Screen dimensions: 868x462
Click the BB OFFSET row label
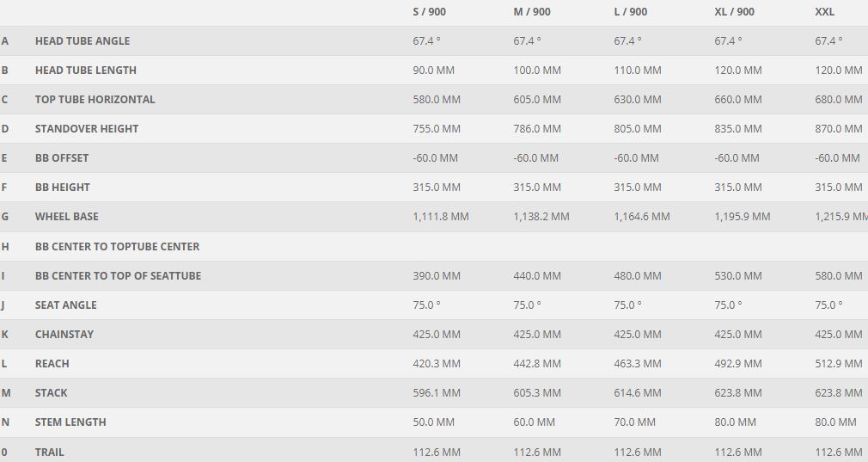point(62,158)
